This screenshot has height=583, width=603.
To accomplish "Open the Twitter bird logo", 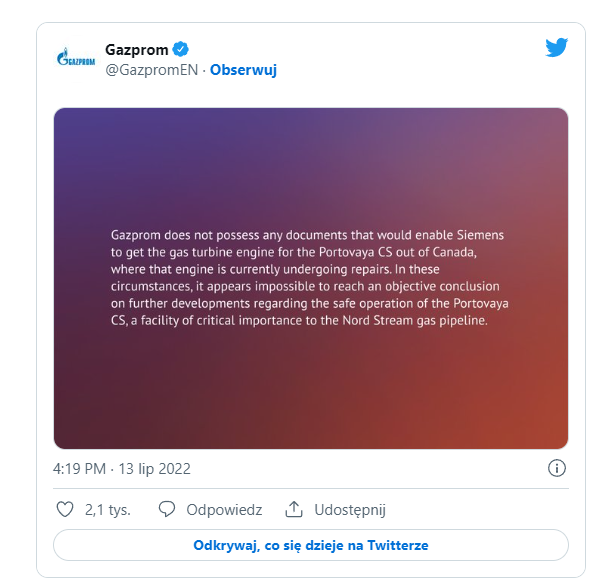I will (x=557, y=47).
